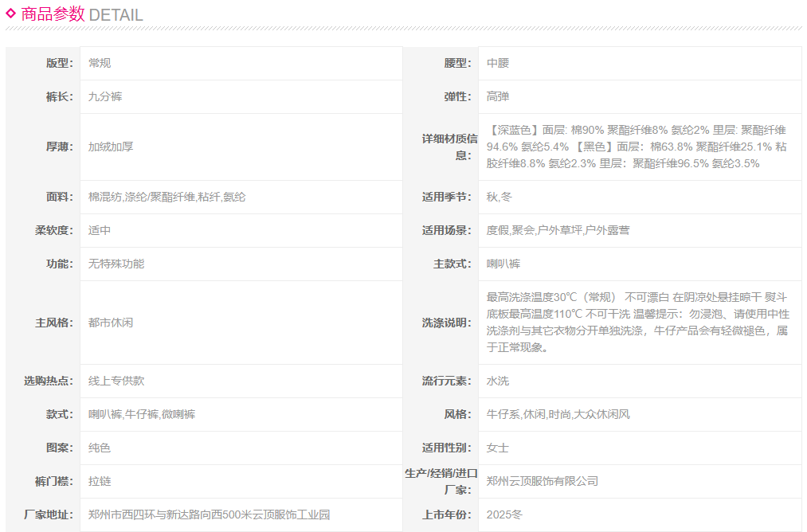Click the 商品参数 DETAIL section heading
This screenshot has width=807, height=532.
coord(82,14)
